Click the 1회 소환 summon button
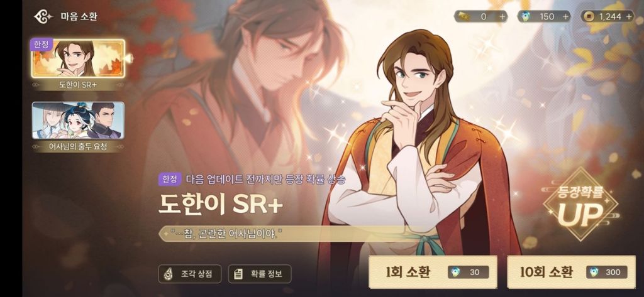 (x=433, y=272)
